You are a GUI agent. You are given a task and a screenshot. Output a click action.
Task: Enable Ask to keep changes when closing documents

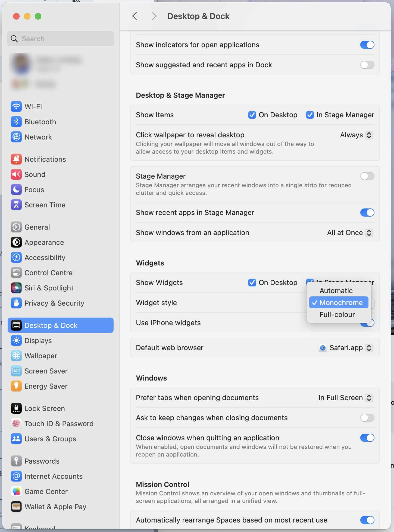click(367, 418)
